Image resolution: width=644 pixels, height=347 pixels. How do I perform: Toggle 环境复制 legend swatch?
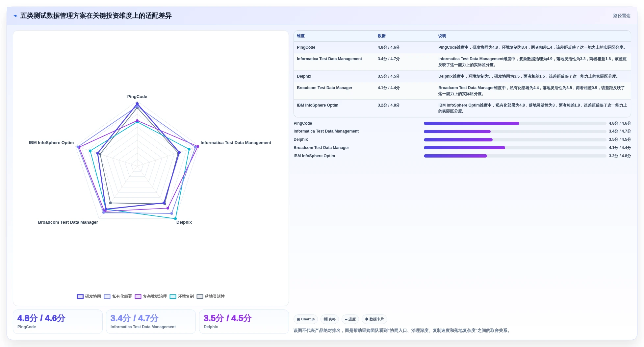173,297
